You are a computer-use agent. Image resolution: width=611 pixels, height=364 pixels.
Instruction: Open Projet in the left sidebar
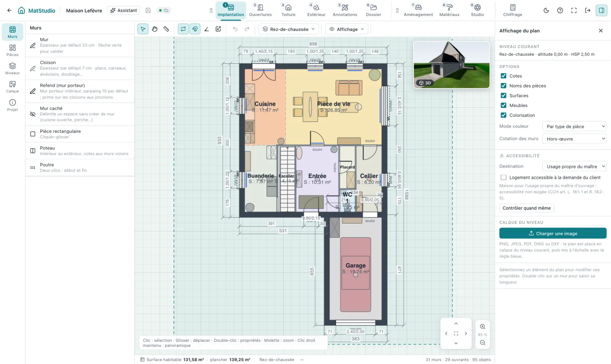pos(13,105)
